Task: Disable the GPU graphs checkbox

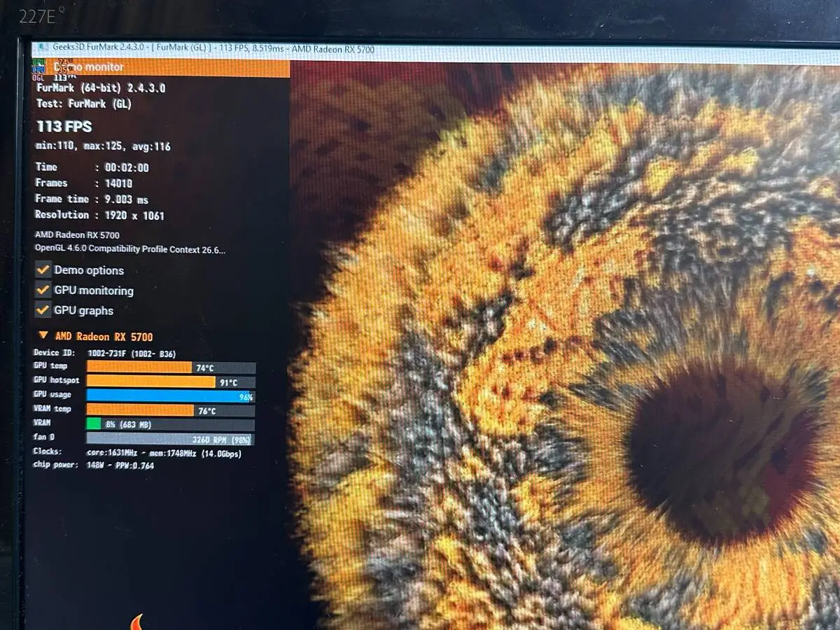Action: [43, 310]
